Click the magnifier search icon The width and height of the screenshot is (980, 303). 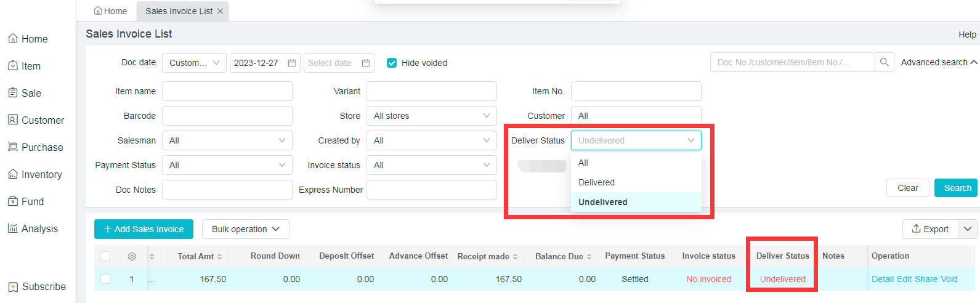click(x=884, y=62)
